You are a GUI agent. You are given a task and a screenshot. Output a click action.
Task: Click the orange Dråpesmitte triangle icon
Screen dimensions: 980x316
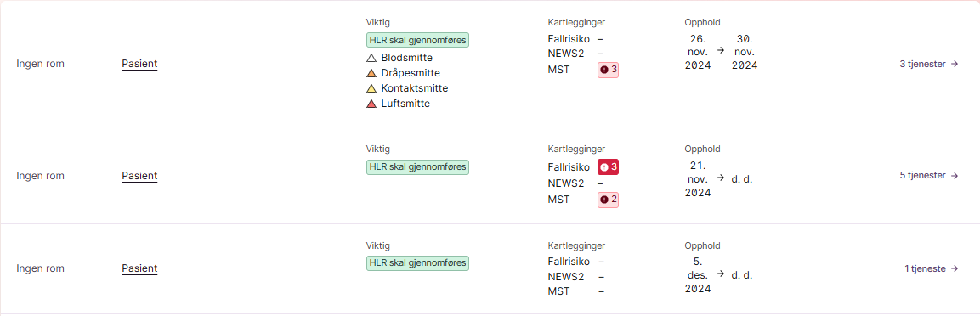pyautogui.click(x=371, y=73)
